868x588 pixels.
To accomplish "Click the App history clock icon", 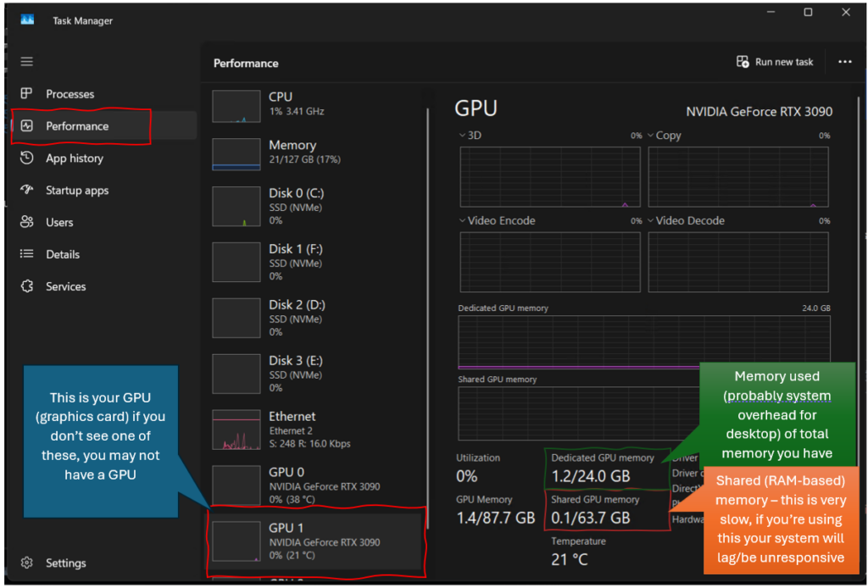I will coord(26,158).
